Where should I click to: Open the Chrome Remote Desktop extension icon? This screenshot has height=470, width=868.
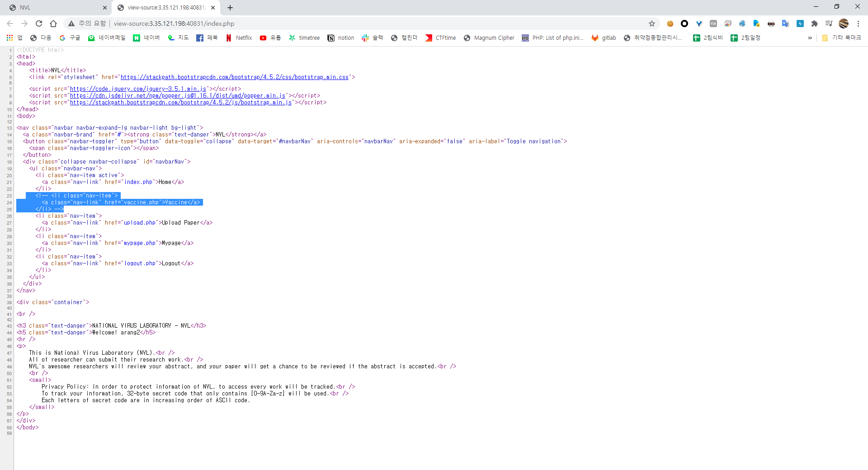[x=728, y=23]
